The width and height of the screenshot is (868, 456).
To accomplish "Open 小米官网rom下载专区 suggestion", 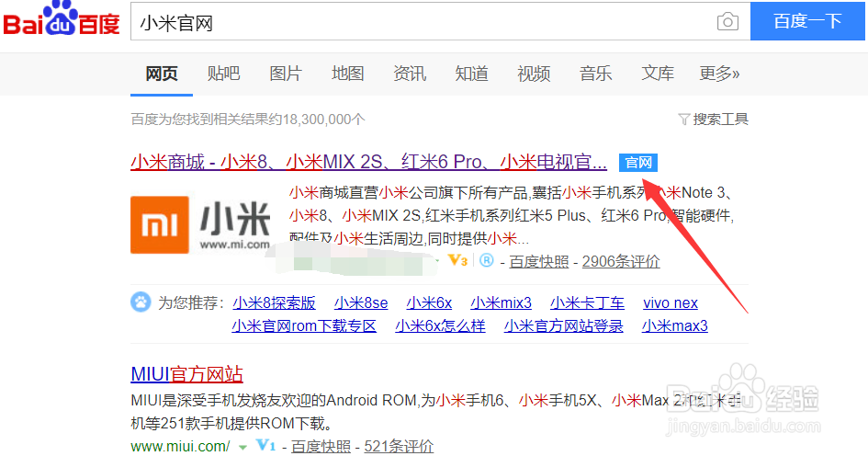I will tap(304, 325).
